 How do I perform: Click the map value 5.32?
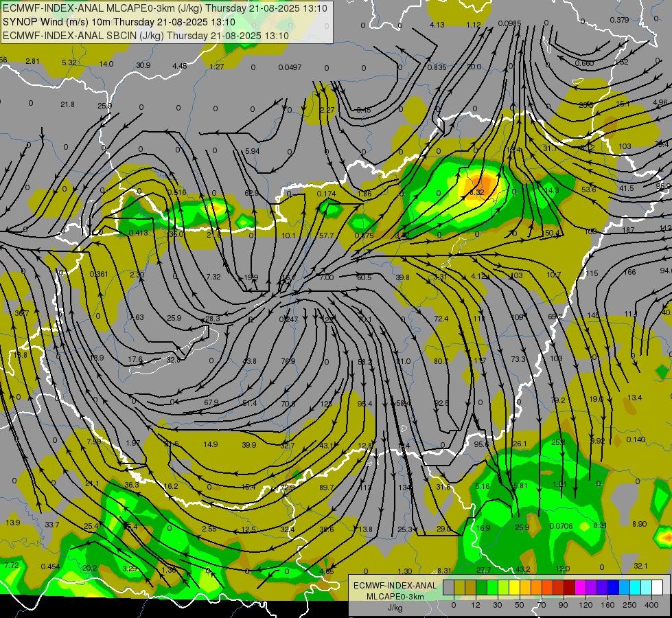coord(69,62)
